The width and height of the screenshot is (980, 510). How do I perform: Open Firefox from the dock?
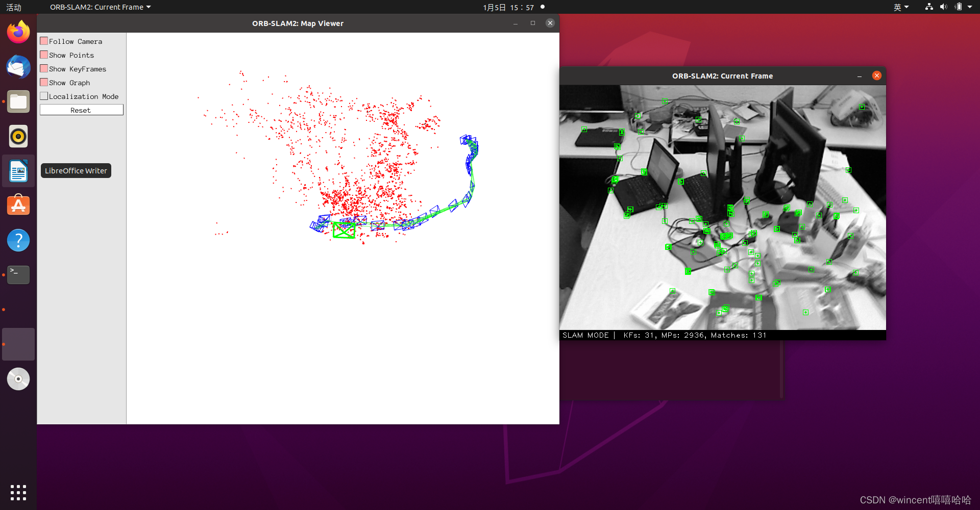[18, 32]
